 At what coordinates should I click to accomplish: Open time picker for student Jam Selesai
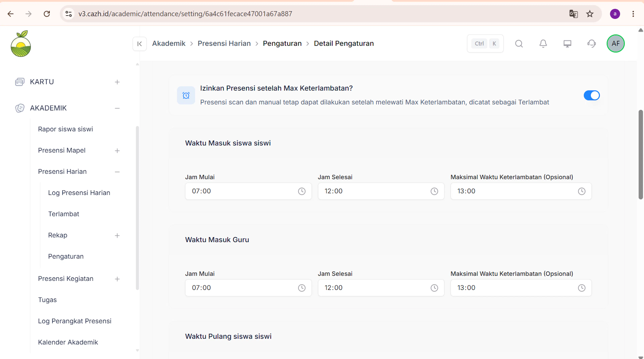(x=434, y=191)
